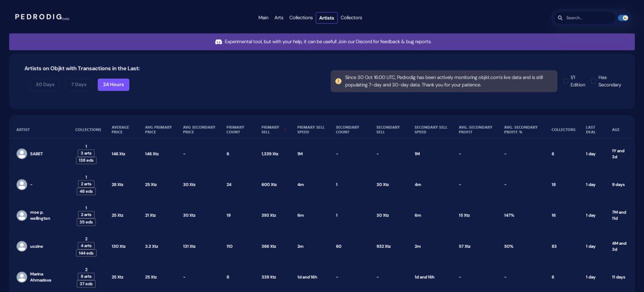Sort by the Avg Primary Price column
644x292 pixels.
point(158,130)
